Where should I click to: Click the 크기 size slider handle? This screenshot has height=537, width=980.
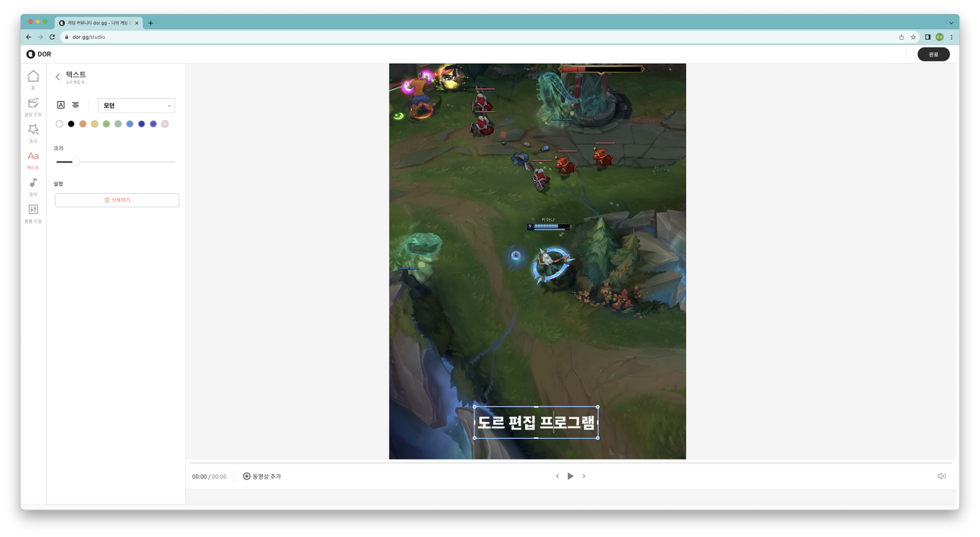[75, 162]
